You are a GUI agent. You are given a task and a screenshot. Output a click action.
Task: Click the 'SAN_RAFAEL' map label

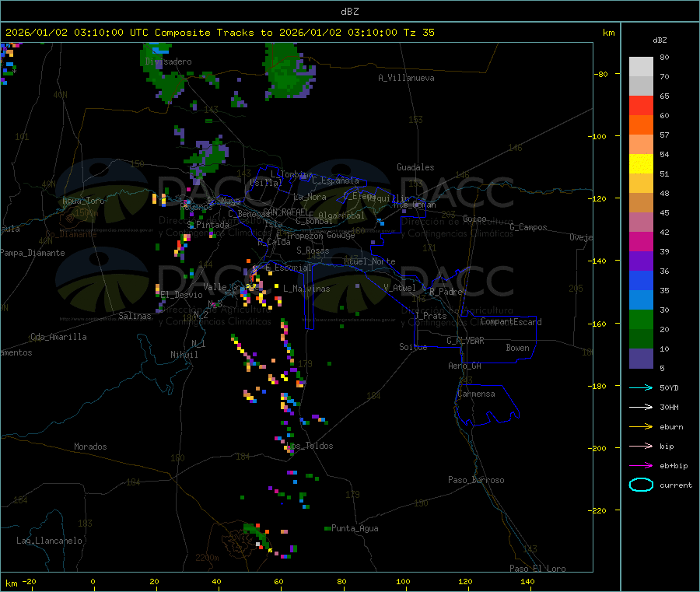(x=285, y=212)
